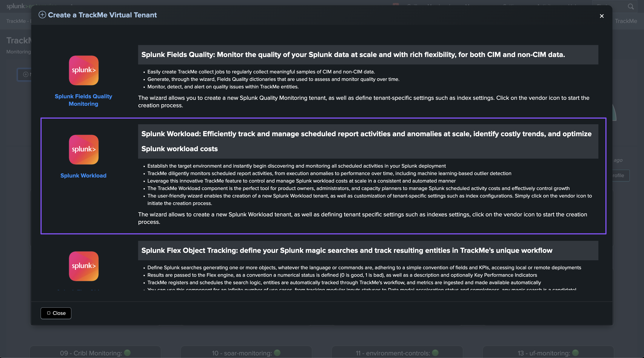The image size is (644, 358).
Task: Open the Splunk Workload text link
Action: pyautogui.click(x=83, y=175)
